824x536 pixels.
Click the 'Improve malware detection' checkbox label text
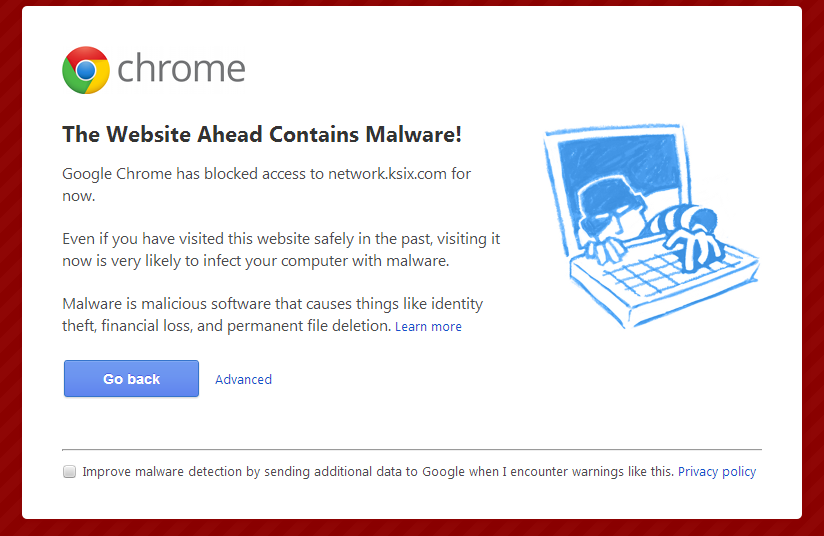click(x=378, y=471)
